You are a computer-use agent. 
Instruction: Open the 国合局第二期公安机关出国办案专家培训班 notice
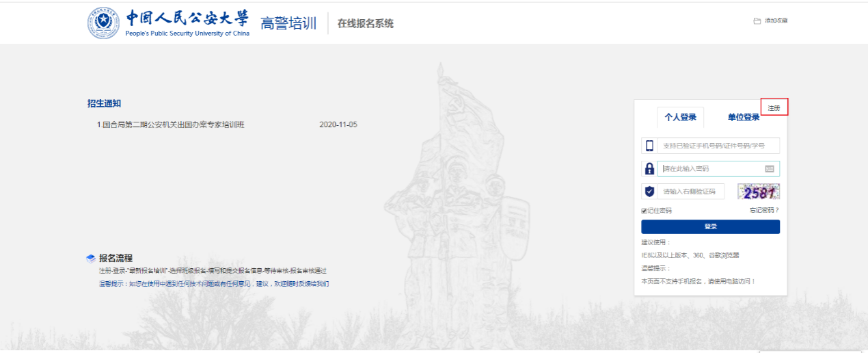(x=172, y=125)
